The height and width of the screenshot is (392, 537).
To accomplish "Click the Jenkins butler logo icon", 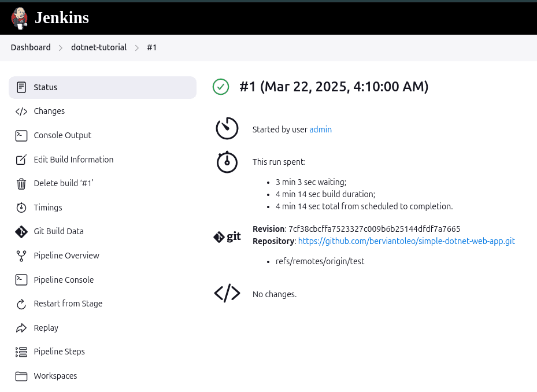I will pyautogui.click(x=19, y=17).
